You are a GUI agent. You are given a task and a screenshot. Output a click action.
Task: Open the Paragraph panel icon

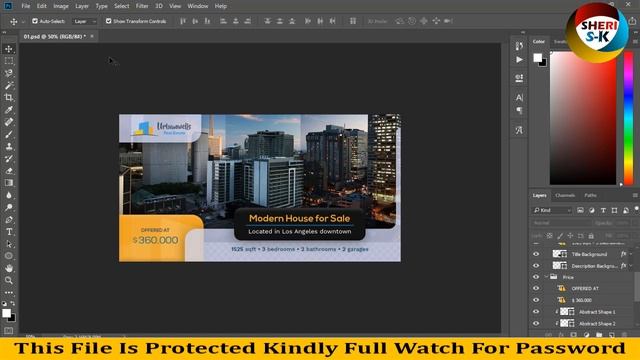point(519,111)
